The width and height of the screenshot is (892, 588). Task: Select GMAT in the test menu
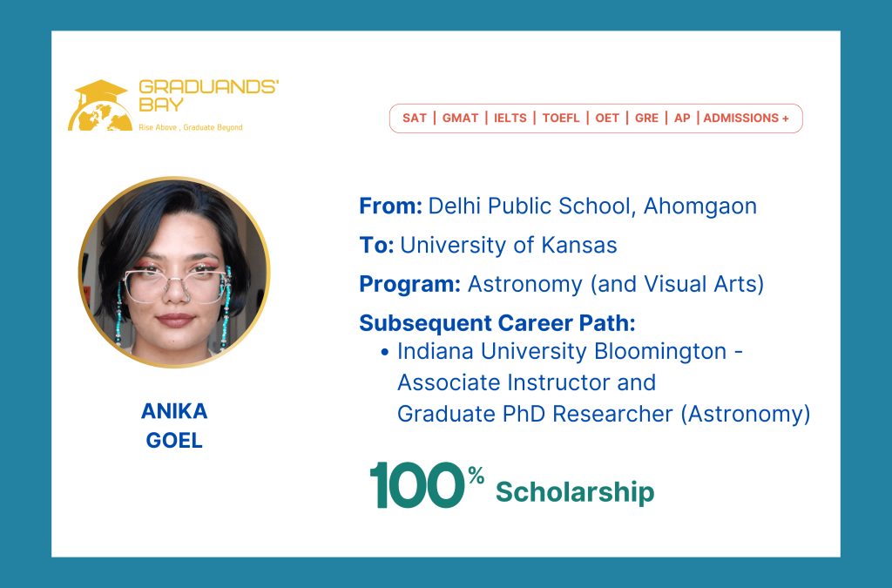pyautogui.click(x=460, y=118)
